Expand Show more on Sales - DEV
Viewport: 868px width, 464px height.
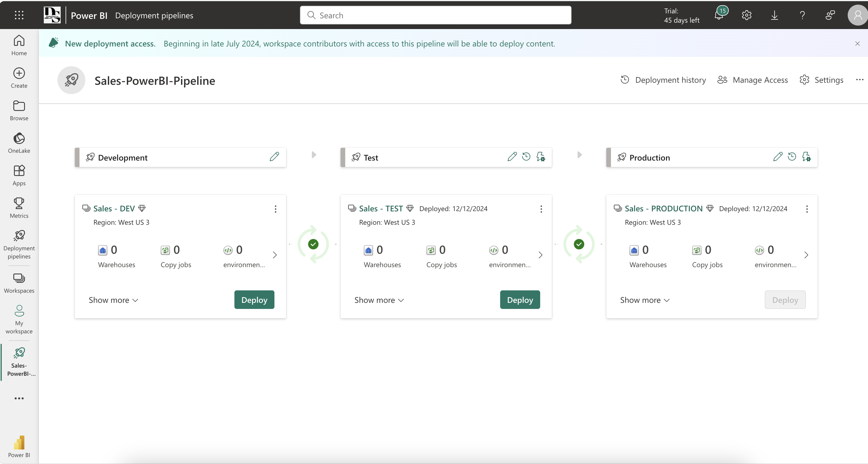113,300
